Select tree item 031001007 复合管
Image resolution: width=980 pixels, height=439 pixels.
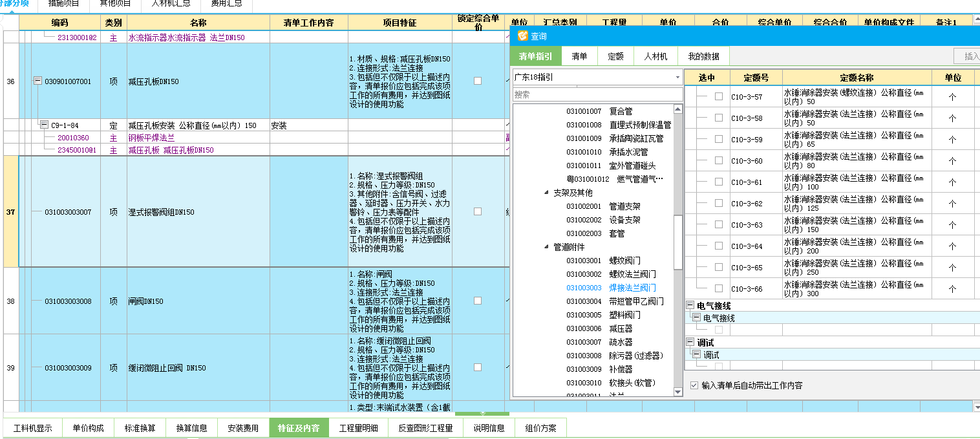[x=599, y=111]
